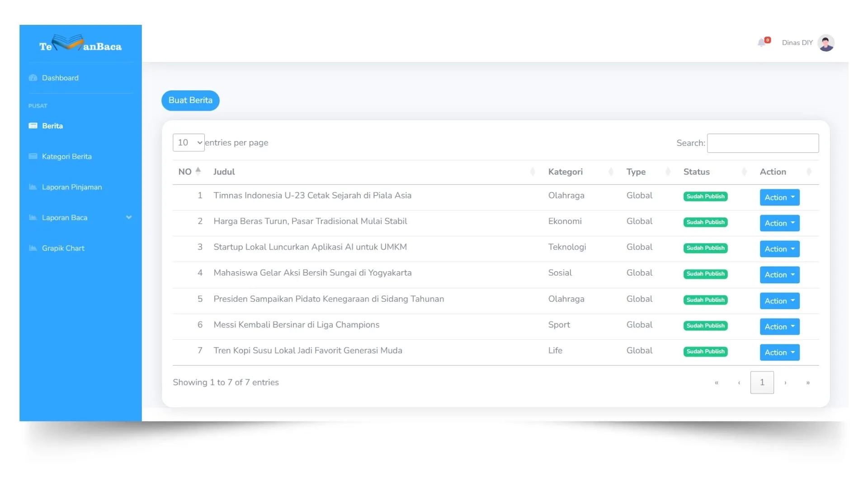Click the Dashboard speedometer icon

pos(33,78)
